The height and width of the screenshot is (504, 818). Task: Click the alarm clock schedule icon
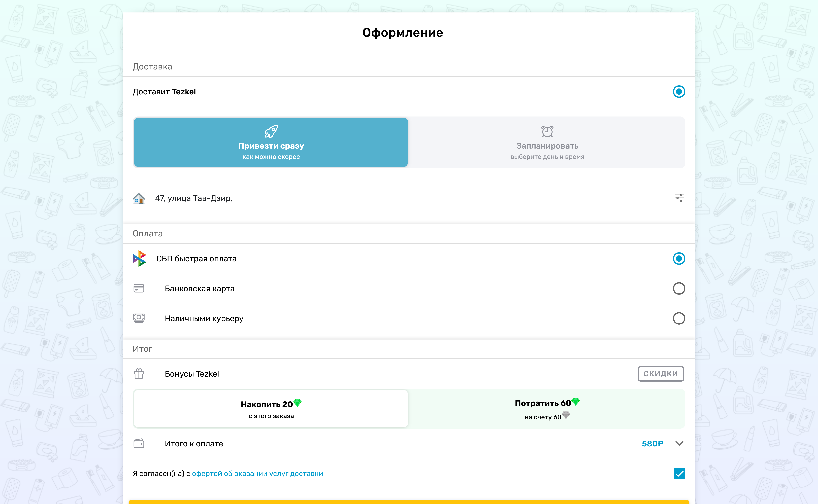[547, 131]
